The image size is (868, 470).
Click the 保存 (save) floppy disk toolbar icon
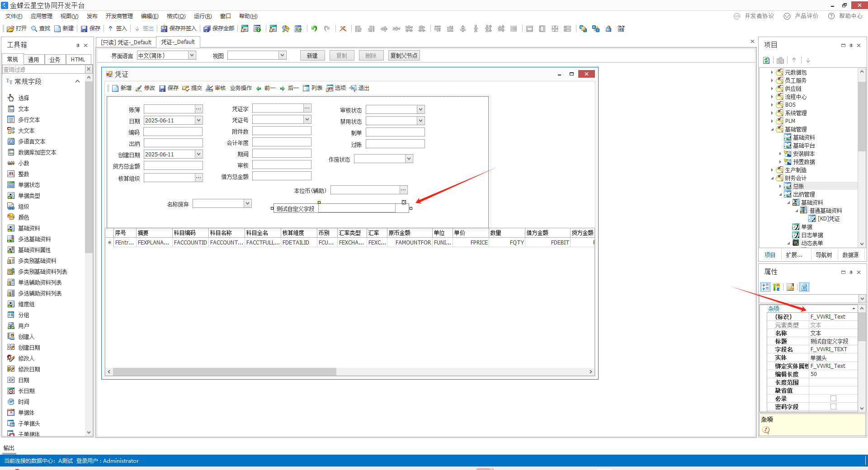pos(84,28)
